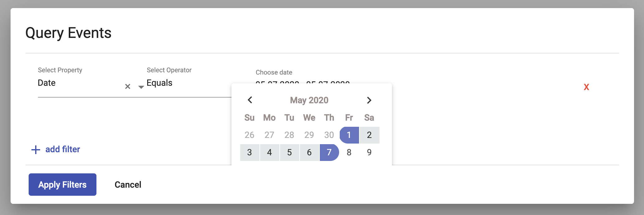
Task: Click Cancel to dismiss the dialog
Action: [128, 184]
